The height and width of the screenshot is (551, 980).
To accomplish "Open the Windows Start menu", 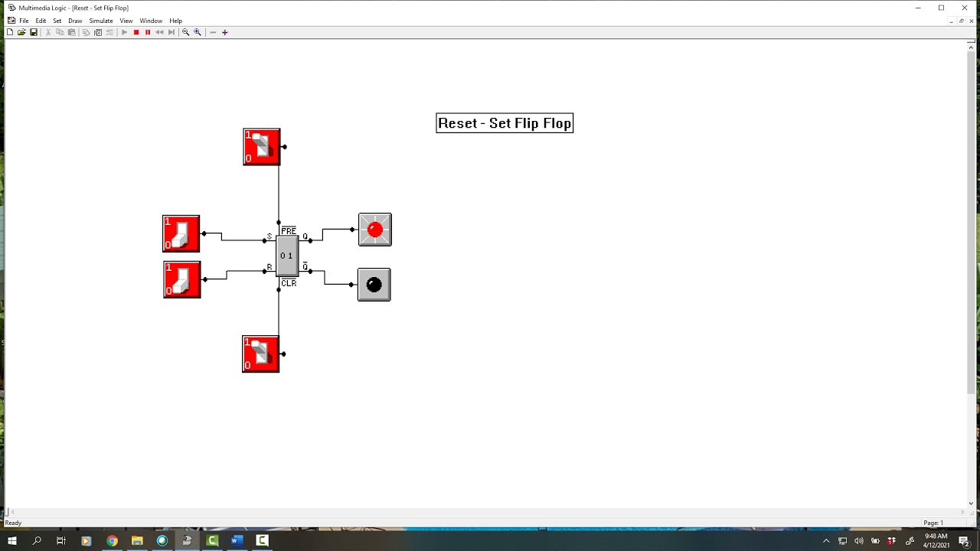I will [12, 540].
